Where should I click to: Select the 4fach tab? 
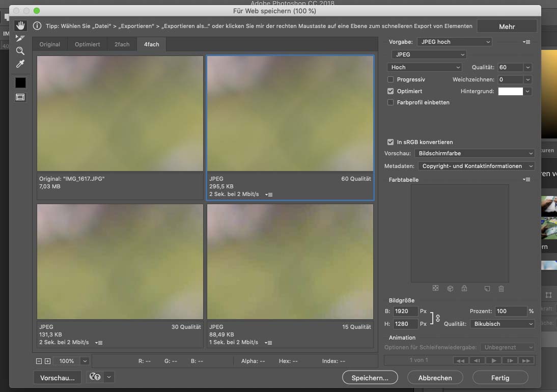[x=152, y=44]
